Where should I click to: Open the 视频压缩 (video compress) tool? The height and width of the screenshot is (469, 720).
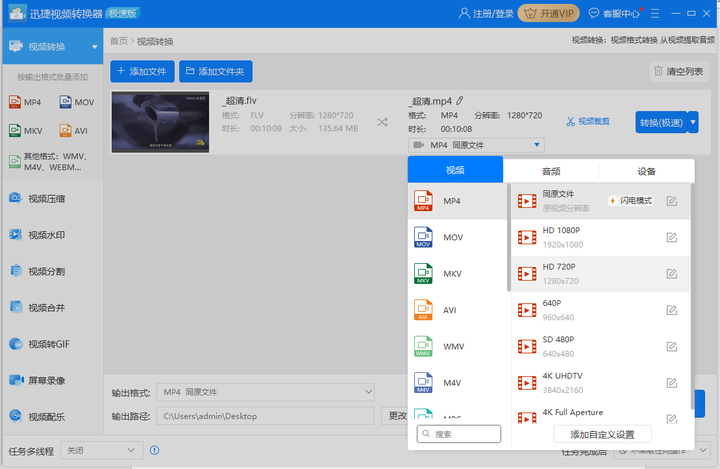click(x=38, y=198)
